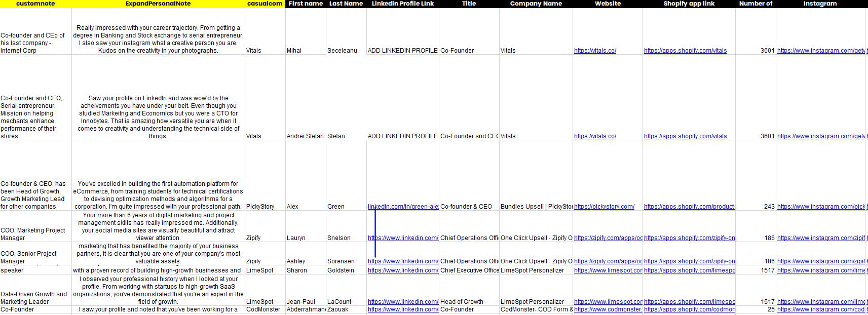Image resolution: width=868 pixels, height=315 pixels.
Task: Open the zipify.com link in Lauryn's row
Action: (x=608, y=238)
